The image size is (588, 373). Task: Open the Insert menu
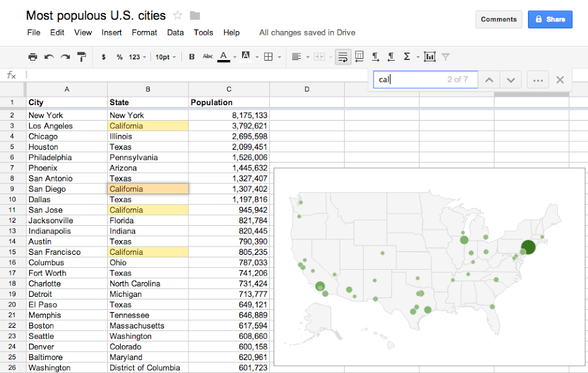click(x=112, y=32)
